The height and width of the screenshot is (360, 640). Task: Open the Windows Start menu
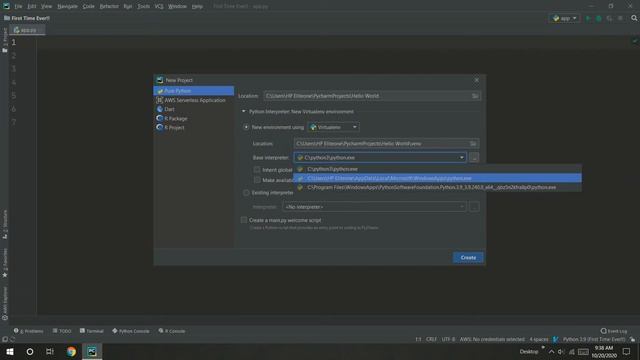(x=10, y=351)
